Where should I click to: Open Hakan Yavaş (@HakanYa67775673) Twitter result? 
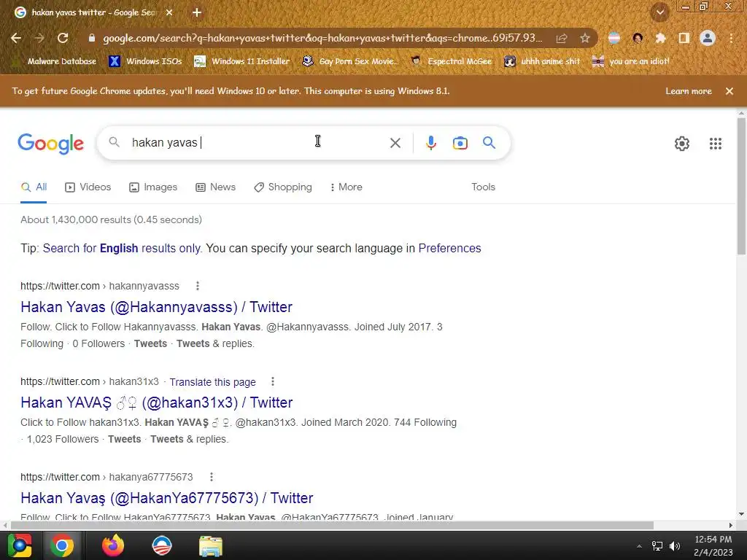coord(167,498)
